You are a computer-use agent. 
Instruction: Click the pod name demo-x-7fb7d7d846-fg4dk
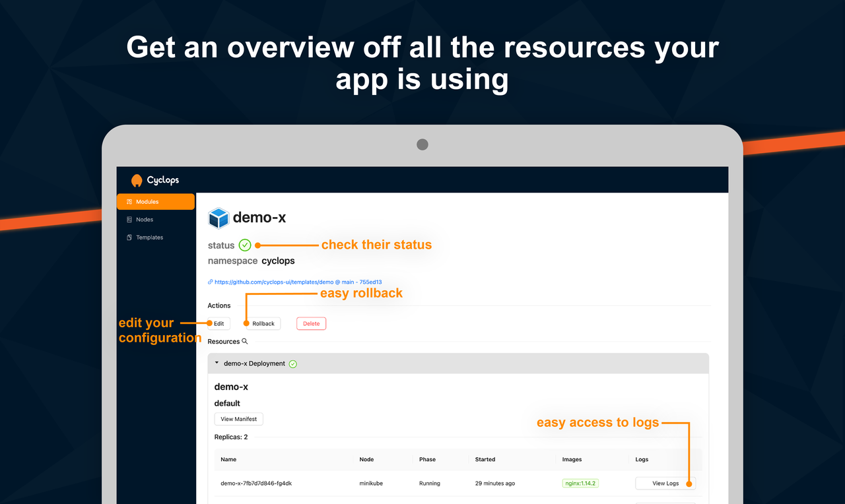click(256, 484)
